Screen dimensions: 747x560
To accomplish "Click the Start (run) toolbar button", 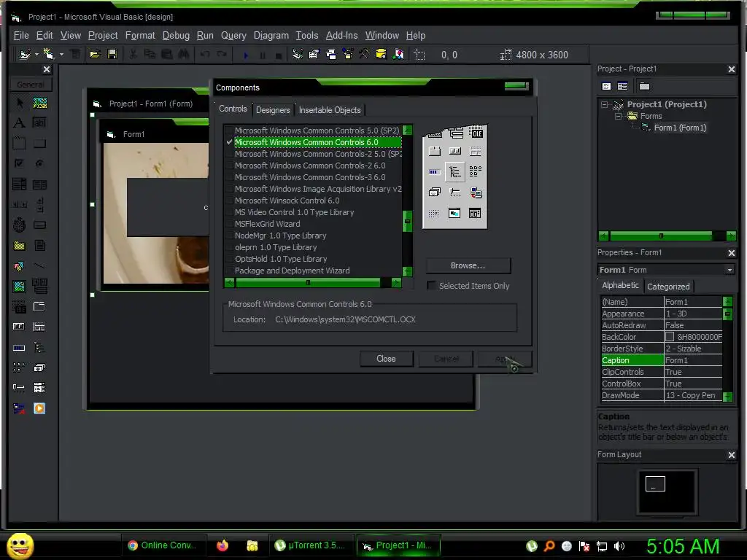I will [246, 55].
